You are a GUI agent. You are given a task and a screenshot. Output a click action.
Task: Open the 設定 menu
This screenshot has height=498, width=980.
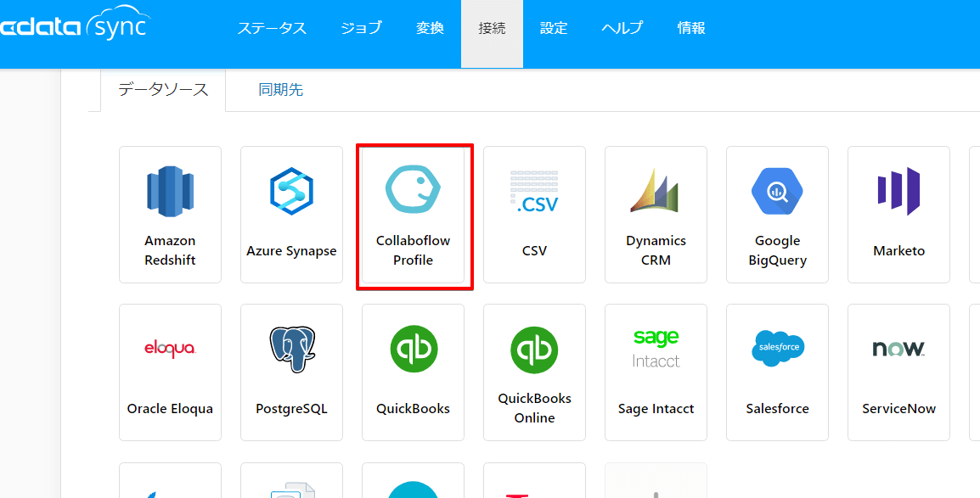click(x=554, y=28)
